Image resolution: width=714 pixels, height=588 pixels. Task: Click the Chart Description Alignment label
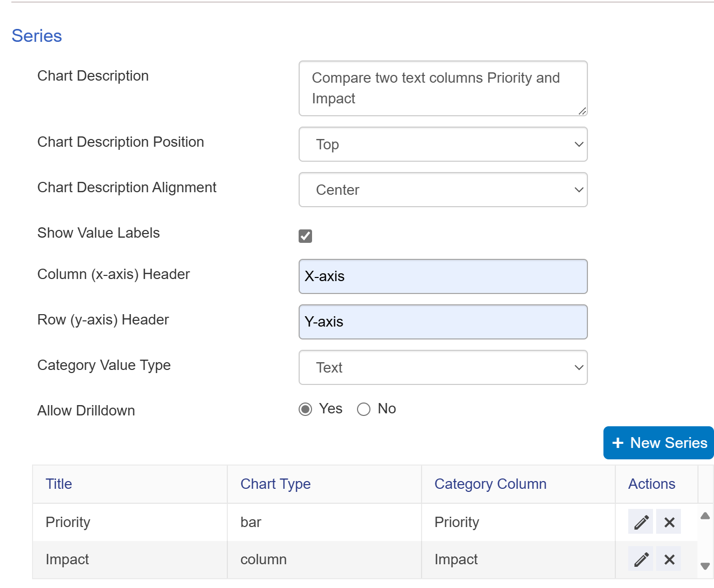click(127, 188)
